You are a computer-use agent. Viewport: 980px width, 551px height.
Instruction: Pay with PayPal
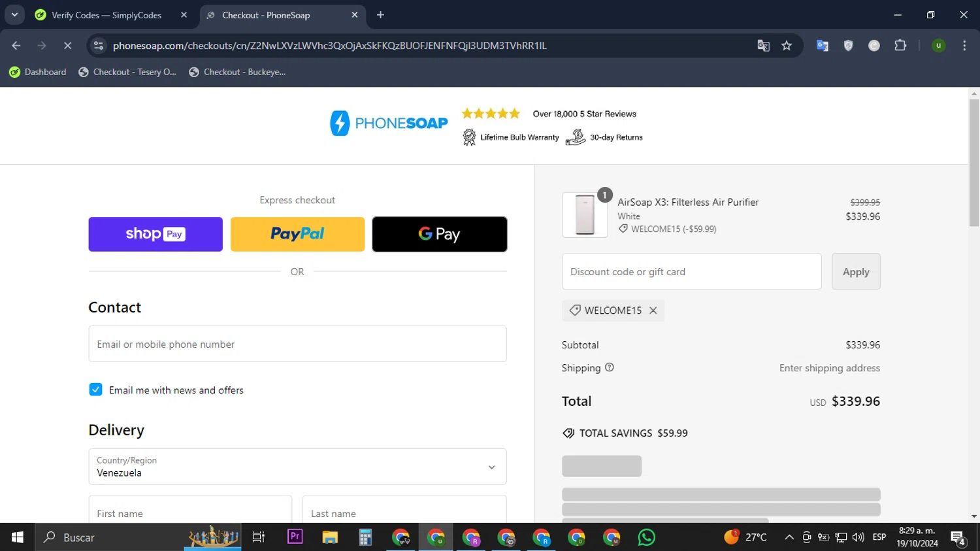click(297, 234)
